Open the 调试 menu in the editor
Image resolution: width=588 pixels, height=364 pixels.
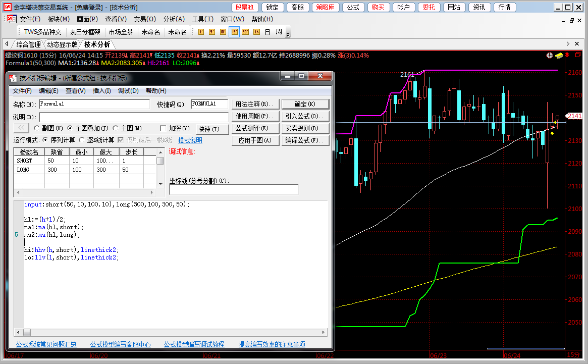coord(128,91)
